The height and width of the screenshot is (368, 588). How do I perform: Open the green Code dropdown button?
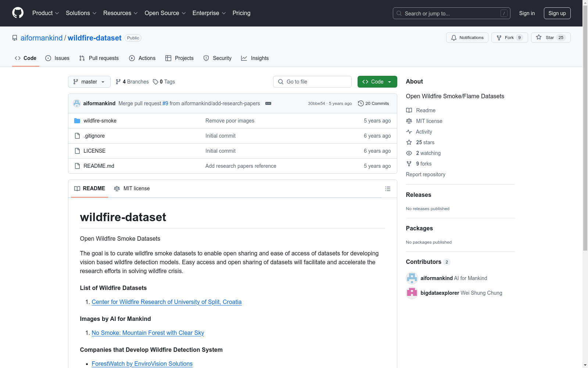pos(377,82)
